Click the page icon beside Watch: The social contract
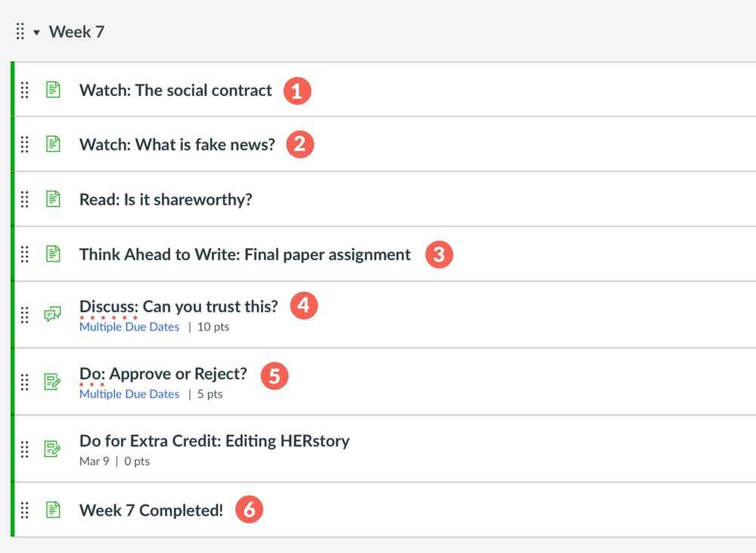 click(52, 89)
